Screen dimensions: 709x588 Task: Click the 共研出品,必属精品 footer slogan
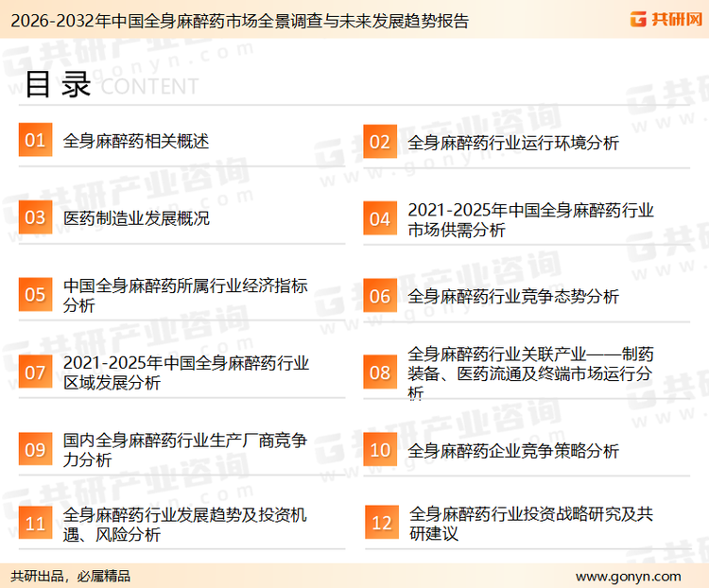(70, 576)
